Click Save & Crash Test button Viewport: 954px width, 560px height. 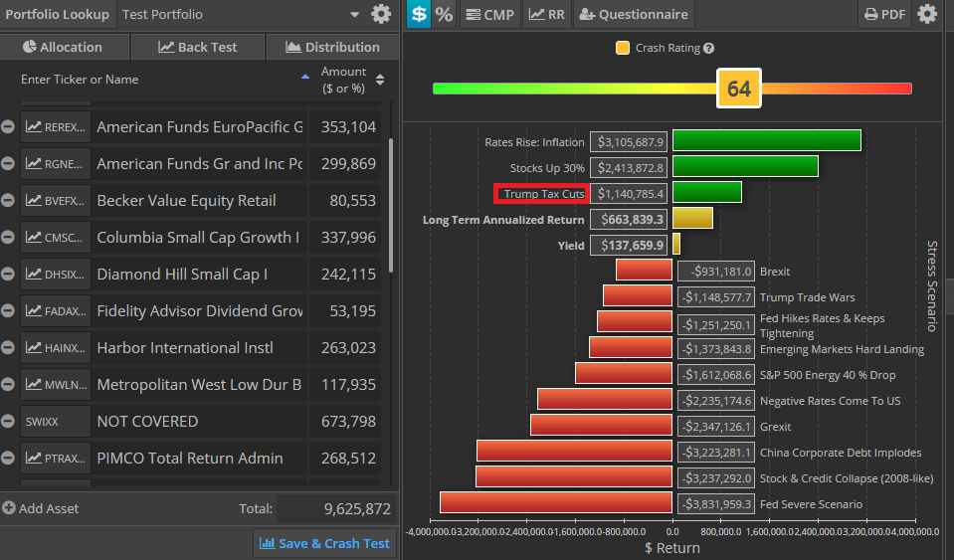(324, 543)
